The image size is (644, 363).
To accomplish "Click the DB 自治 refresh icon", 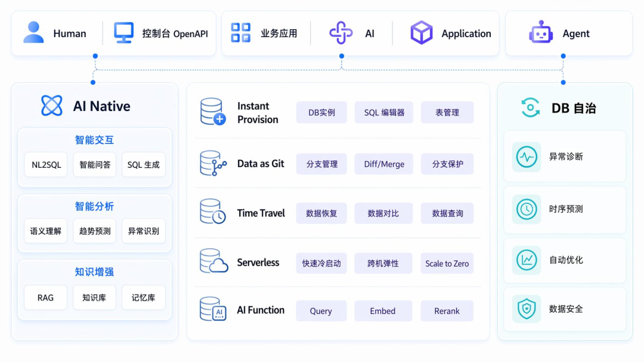I will pos(530,107).
